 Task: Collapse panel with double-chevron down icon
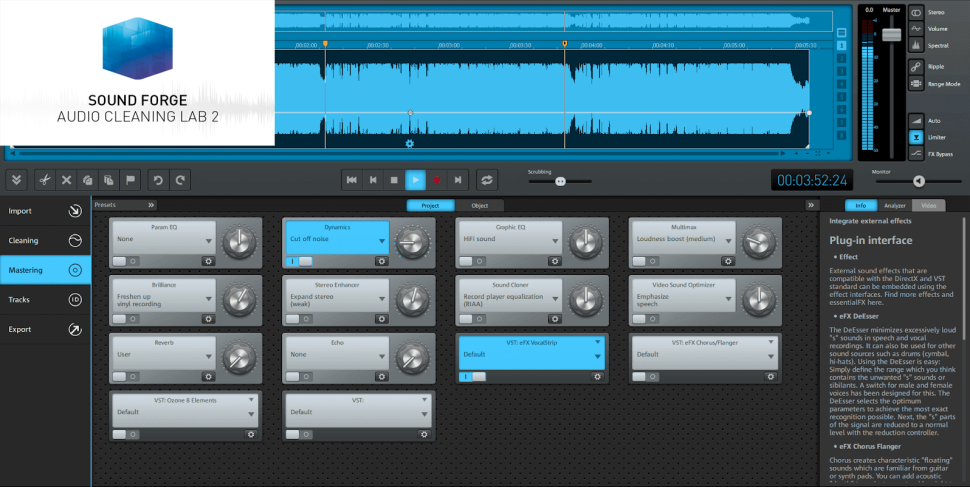17,180
